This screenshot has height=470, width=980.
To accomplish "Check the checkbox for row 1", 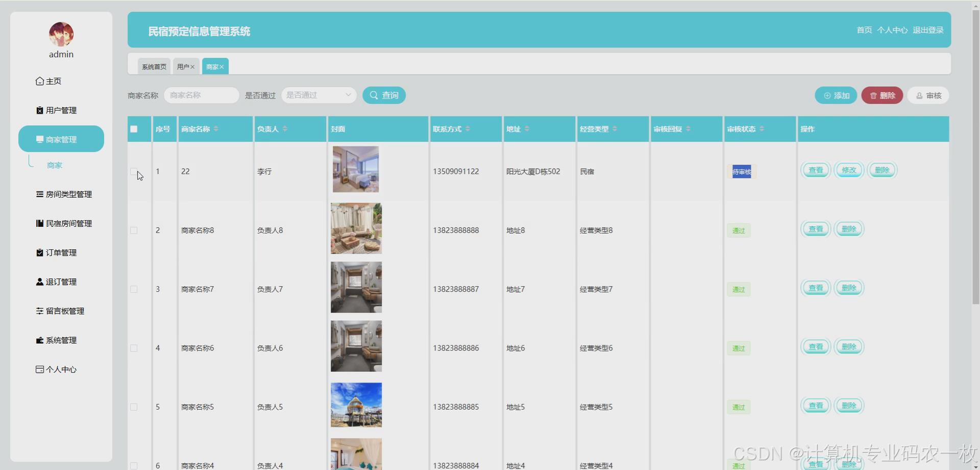I will click(134, 172).
